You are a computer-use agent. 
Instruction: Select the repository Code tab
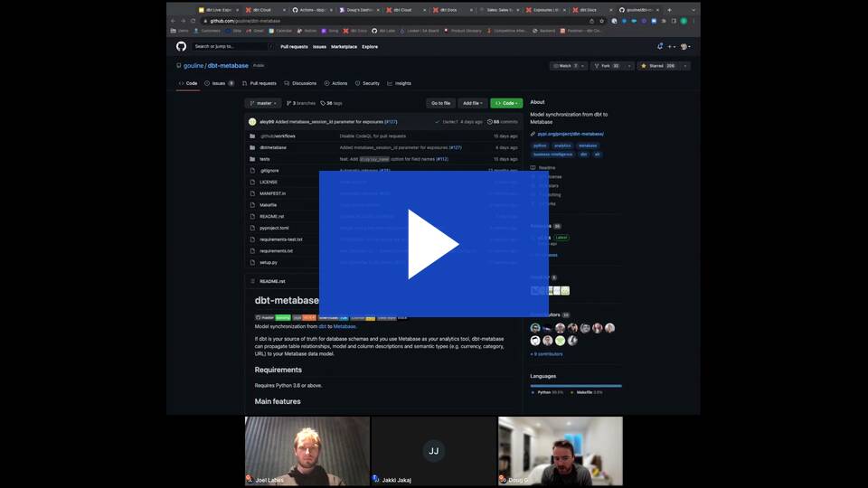[188, 83]
